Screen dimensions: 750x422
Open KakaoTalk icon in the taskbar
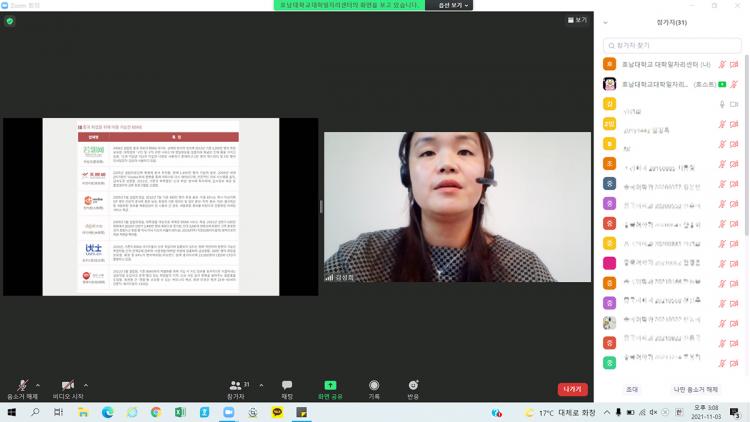pos(277,412)
